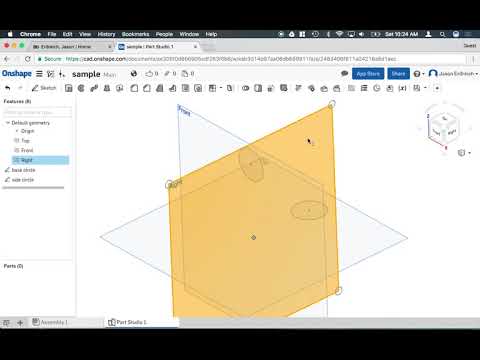Click the Onshape logo
The height and width of the screenshot is (360, 480).
pyautogui.click(x=17, y=74)
